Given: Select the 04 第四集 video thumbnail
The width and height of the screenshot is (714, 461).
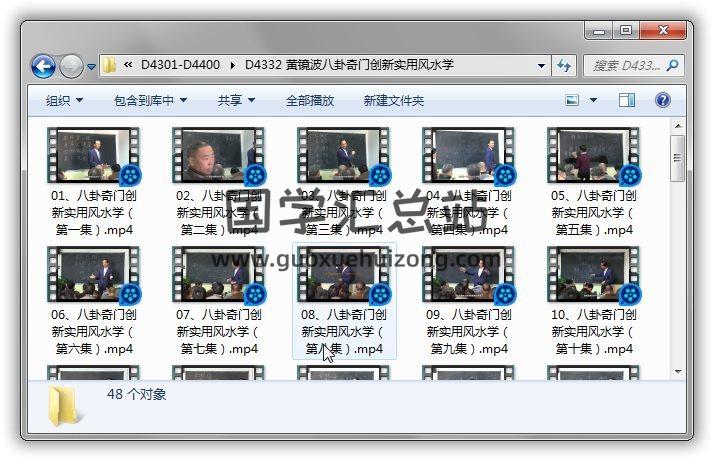Looking at the screenshot, I should coord(469,155).
